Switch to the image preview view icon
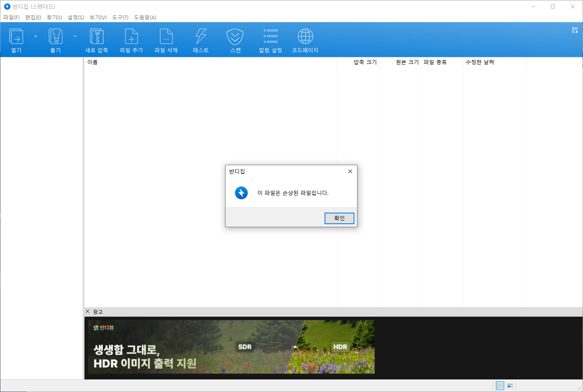 (x=510, y=386)
